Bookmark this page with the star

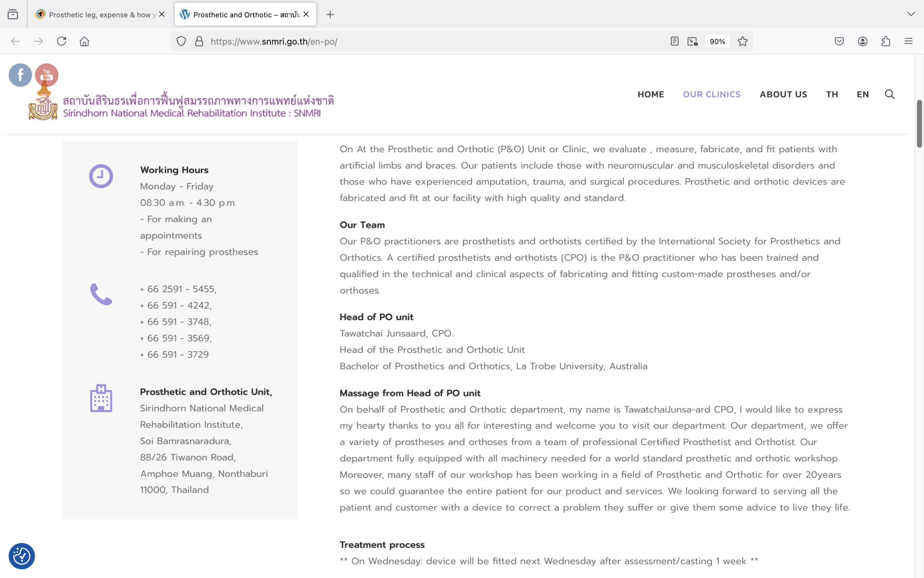pyautogui.click(x=743, y=42)
